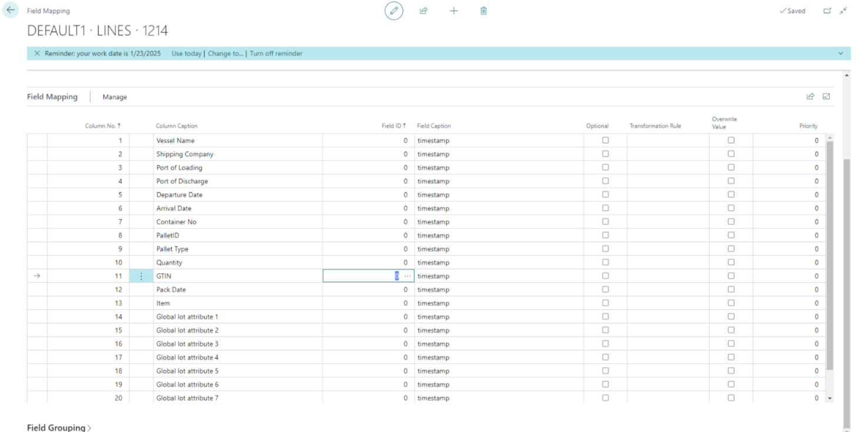Click the trash delete icon
The height and width of the screenshot is (432, 868).
click(x=483, y=11)
